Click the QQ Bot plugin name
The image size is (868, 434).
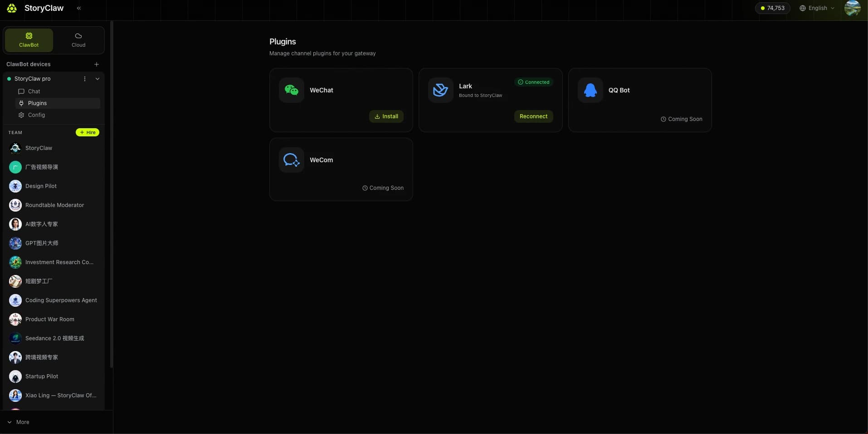[x=619, y=90]
